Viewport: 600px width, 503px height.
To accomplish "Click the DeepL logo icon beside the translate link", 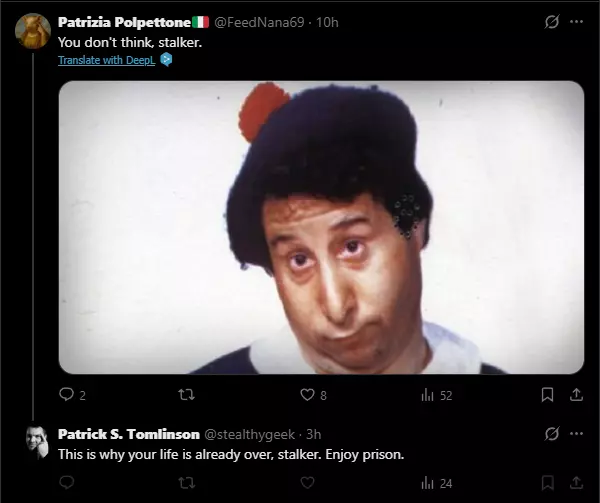I will point(166,60).
